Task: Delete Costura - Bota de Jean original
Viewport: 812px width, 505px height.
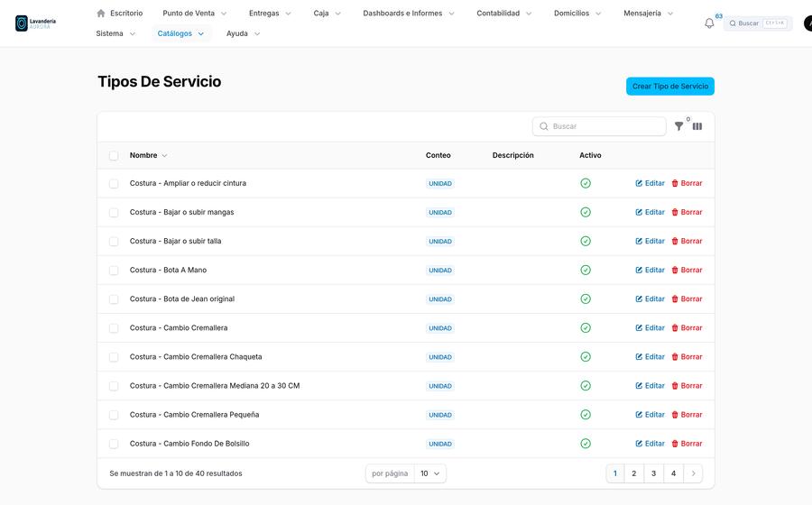Action: [687, 299]
